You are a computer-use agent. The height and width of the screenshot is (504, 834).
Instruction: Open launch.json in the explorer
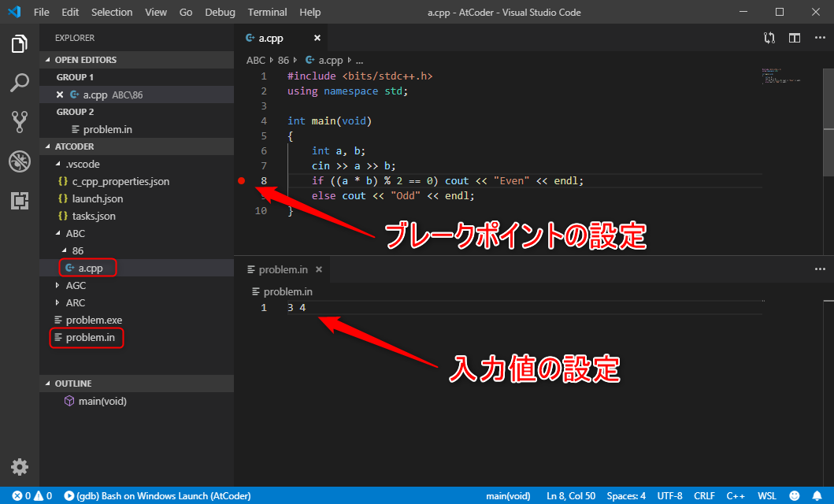pyautogui.click(x=97, y=199)
